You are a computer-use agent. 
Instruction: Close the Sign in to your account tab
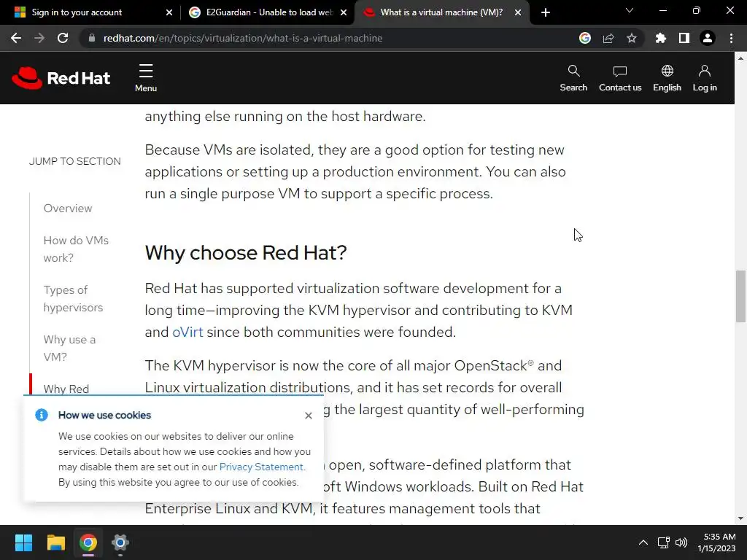tap(169, 12)
